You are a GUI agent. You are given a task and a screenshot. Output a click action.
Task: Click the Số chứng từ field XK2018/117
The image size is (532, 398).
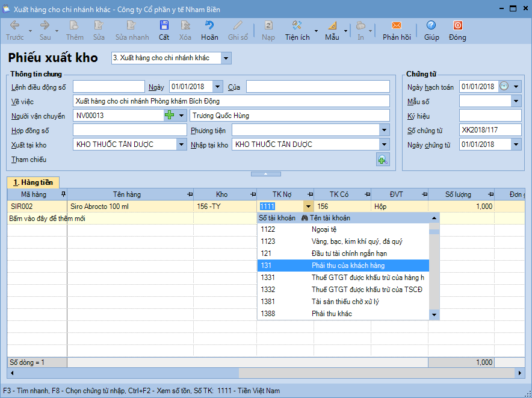pyautogui.click(x=490, y=130)
